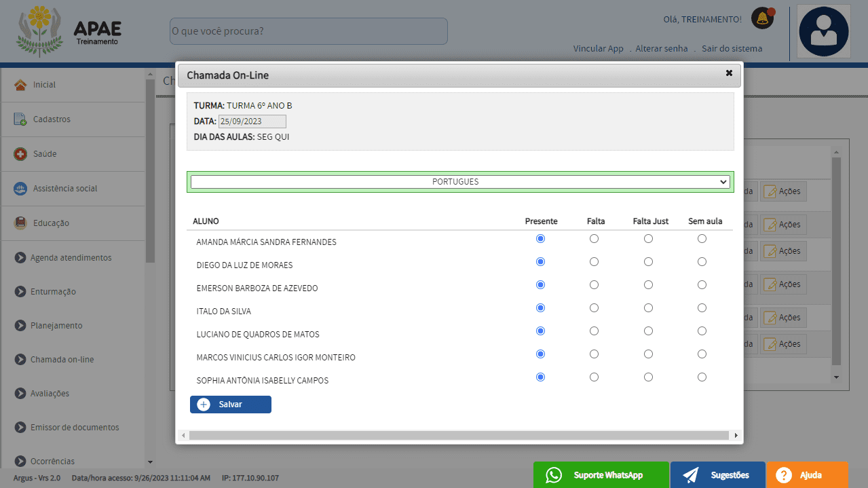Click the dialog's horizontal scrollbar
Viewport: 868px width, 488px height.
click(x=459, y=435)
